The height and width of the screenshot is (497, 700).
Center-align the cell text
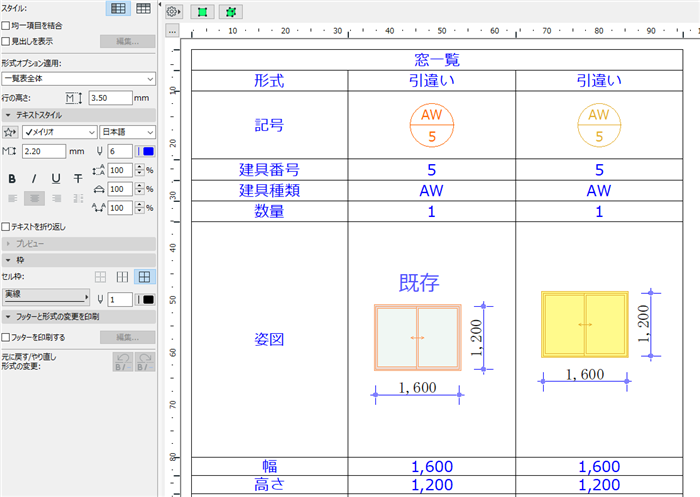[x=34, y=198]
